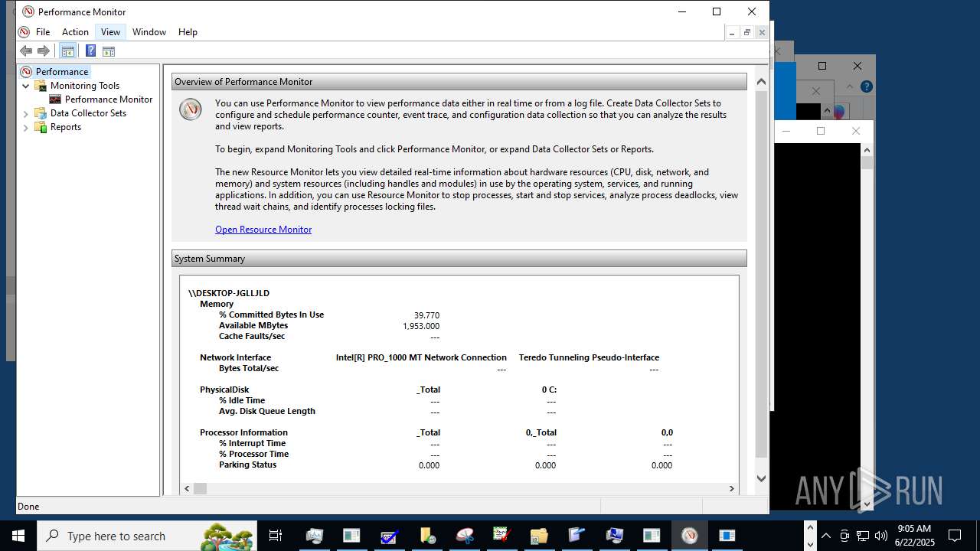Select Performance in the console tree
The width and height of the screenshot is (980, 551).
(x=62, y=72)
